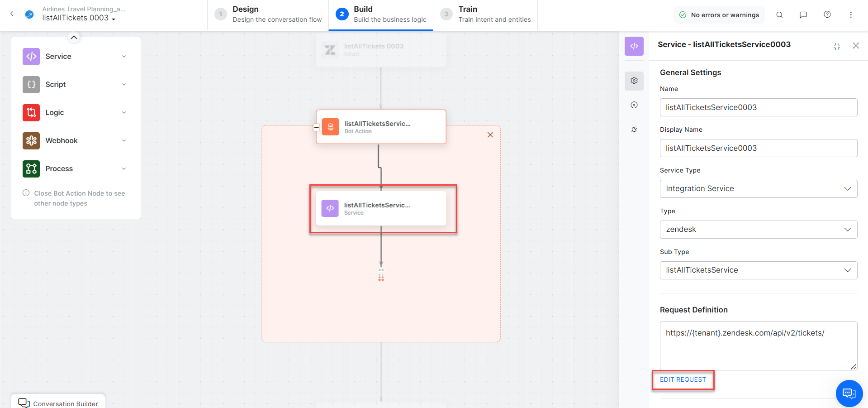The width and height of the screenshot is (868, 408).
Task: Switch to the Design tab
Action: [268, 14]
